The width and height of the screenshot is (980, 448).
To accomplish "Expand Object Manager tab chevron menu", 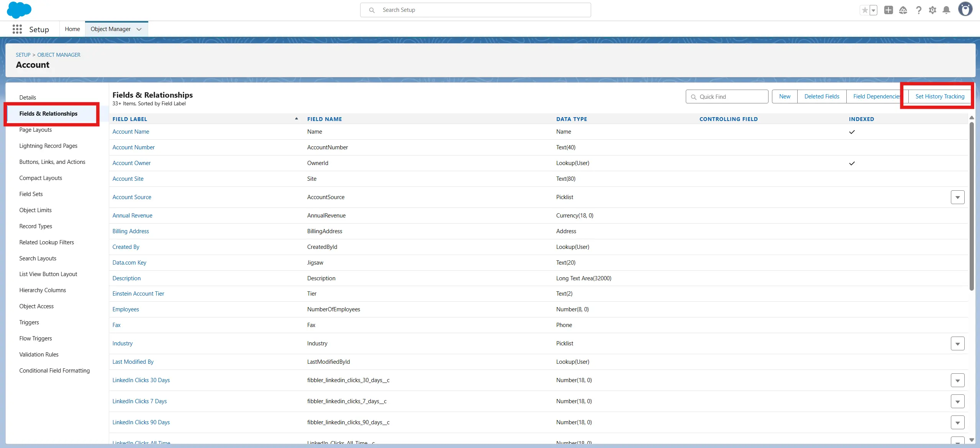I will (139, 29).
